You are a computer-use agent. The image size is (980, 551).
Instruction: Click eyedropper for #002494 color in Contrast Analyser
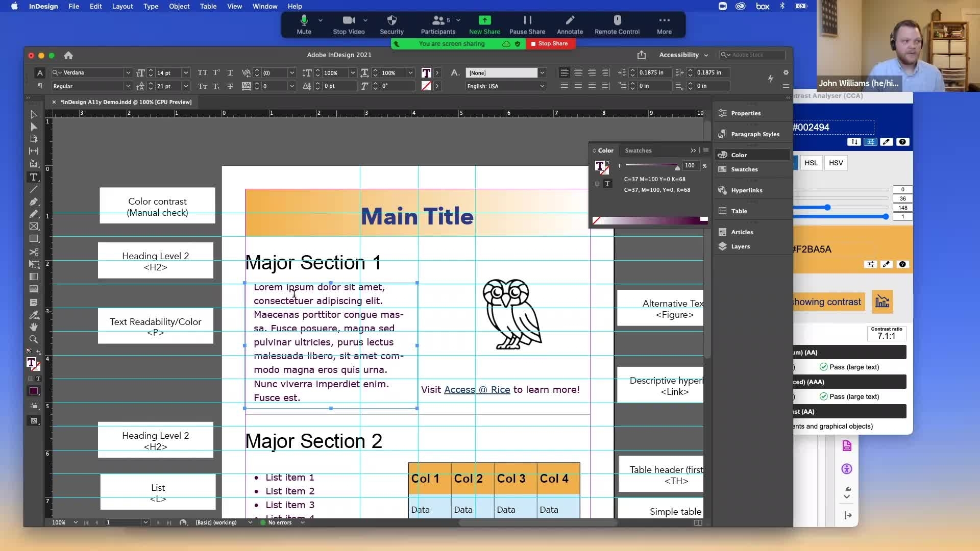point(886,142)
